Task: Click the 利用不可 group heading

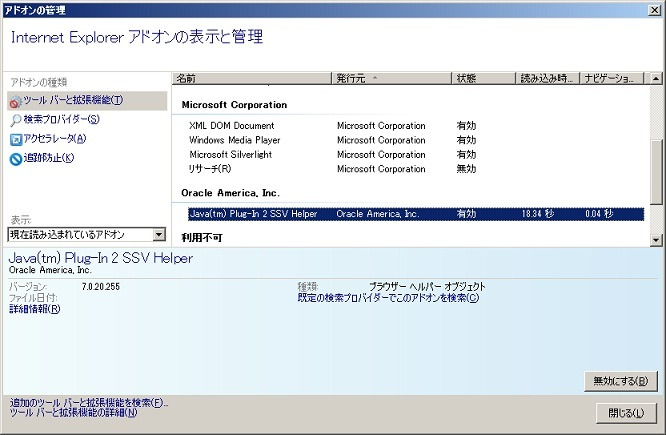Action: pos(202,237)
